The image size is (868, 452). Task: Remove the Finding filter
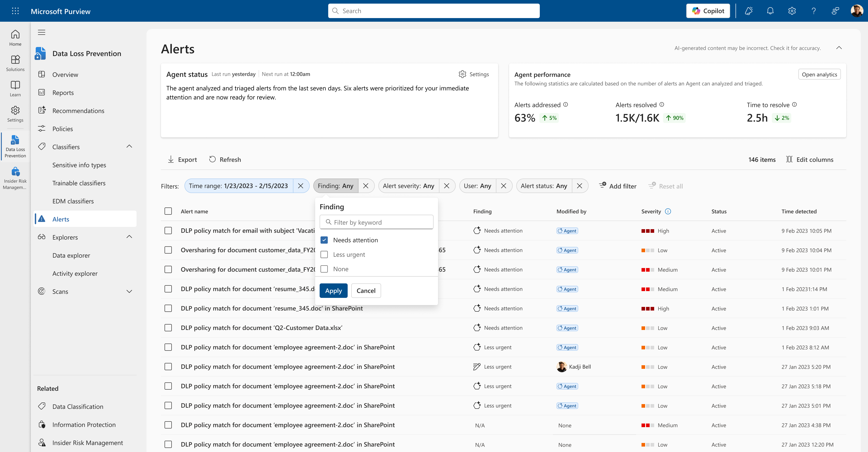[366, 186]
